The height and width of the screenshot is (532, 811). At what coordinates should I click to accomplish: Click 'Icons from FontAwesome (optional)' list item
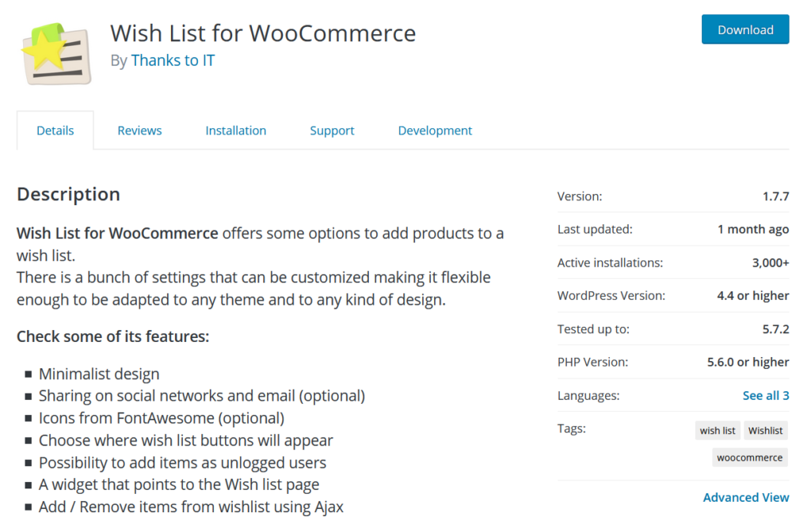(162, 418)
